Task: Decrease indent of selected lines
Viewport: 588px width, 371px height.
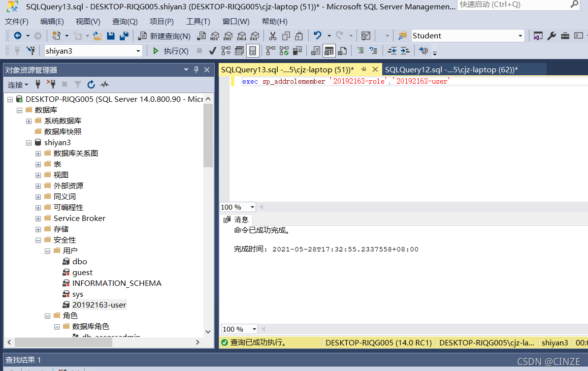Action: [x=392, y=51]
